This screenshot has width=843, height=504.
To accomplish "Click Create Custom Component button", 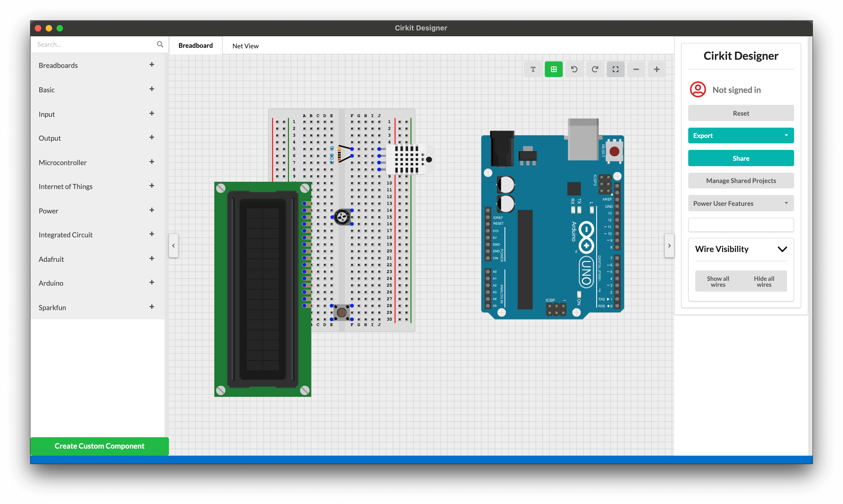I will tap(99, 446).
